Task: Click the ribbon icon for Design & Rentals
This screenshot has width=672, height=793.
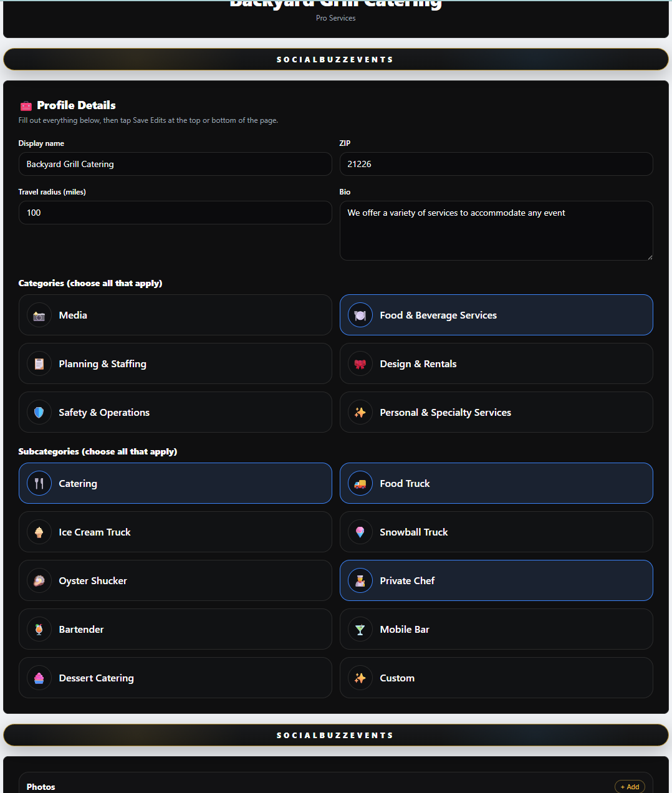Action: tap(360, 364)
